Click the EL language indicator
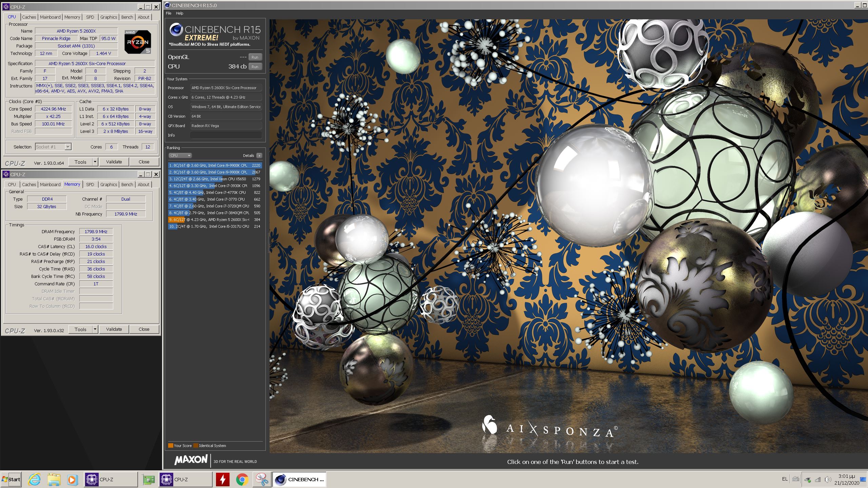Viewport: 868px width, 488px height. point(785,479)
